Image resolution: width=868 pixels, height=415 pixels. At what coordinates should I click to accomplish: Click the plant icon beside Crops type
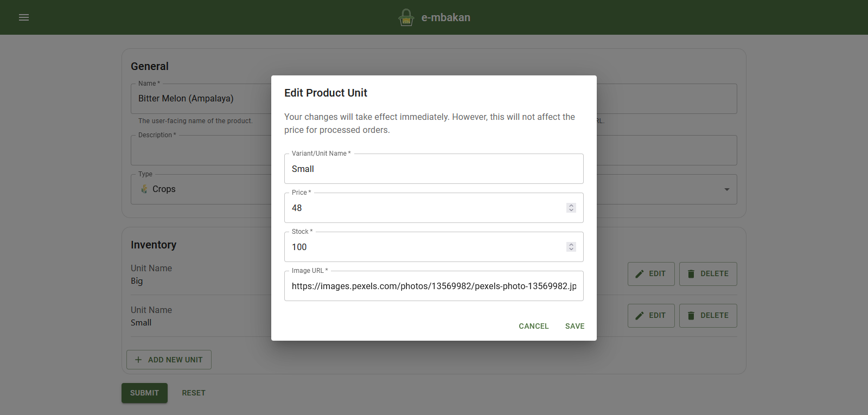pyautogui.click(x=144, y=189)
